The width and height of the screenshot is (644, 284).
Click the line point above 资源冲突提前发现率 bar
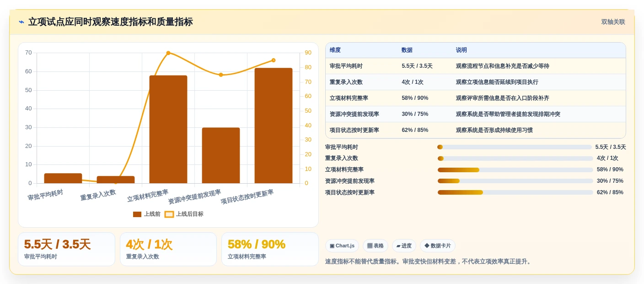[x=221, y=75]
